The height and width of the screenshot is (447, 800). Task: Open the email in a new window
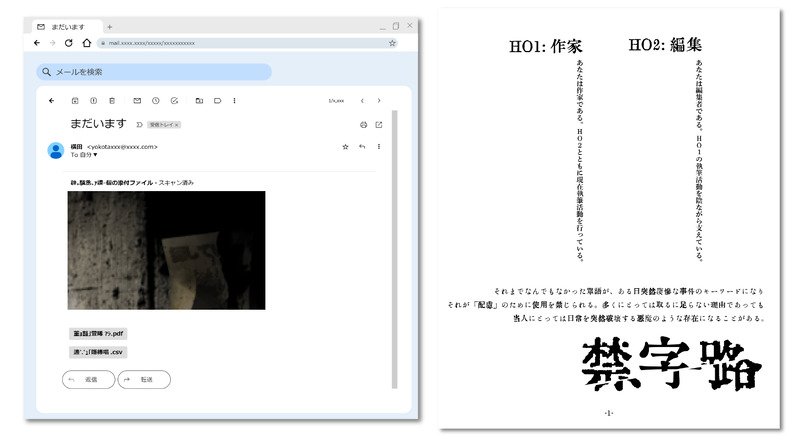point(379,125)
